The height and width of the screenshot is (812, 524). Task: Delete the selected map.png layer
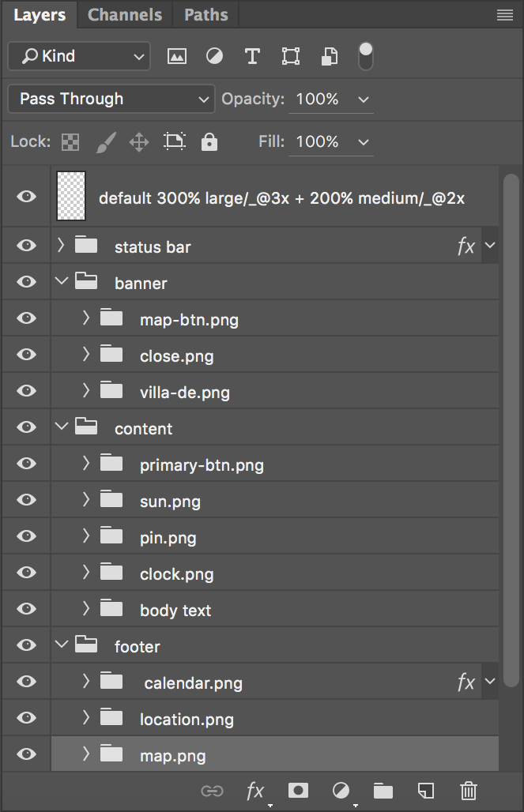468,791
